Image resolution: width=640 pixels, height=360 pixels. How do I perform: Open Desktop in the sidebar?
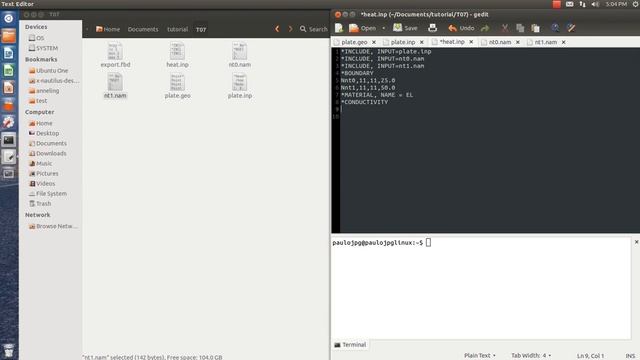(x=44, y=133)
